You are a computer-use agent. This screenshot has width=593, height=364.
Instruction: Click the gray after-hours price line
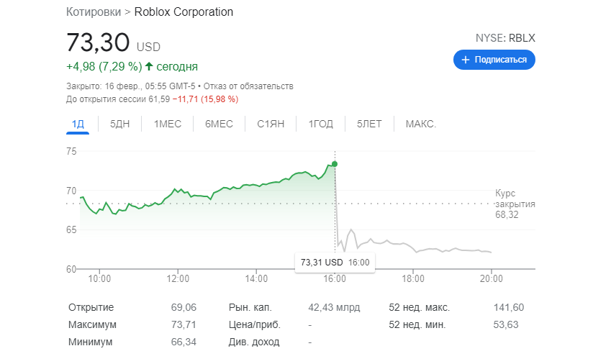pyautogui.click(x=432, y=249)
